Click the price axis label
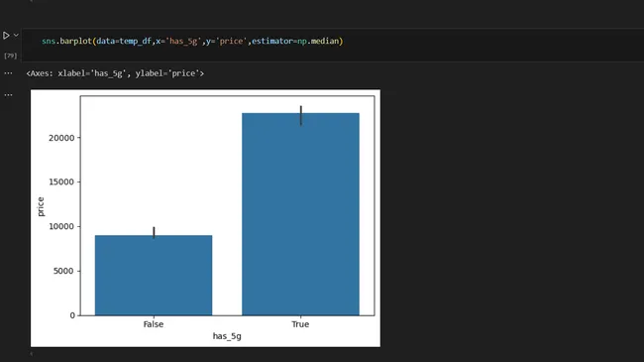The height and width of the screenshot is (362, 644). [41, 206]
